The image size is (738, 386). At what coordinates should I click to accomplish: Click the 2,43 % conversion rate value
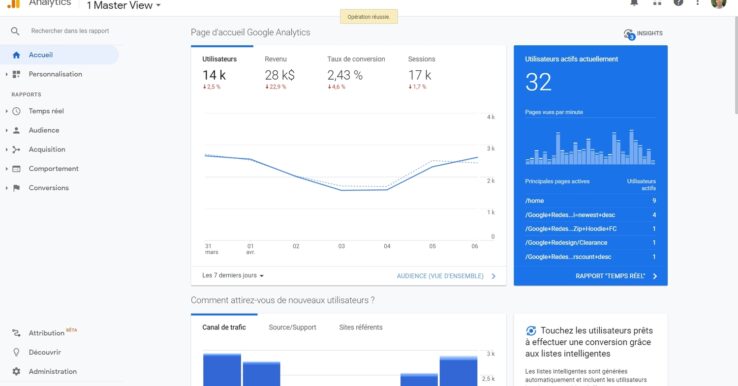point(345,75)
